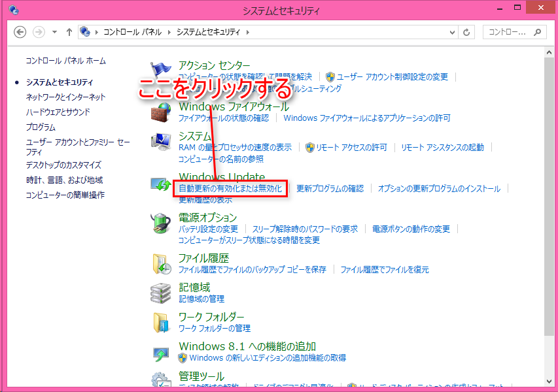Open Windows 8.1 への機能の追加 heading
The height and width of the screenshot is (392, 558).
point(247,346)
